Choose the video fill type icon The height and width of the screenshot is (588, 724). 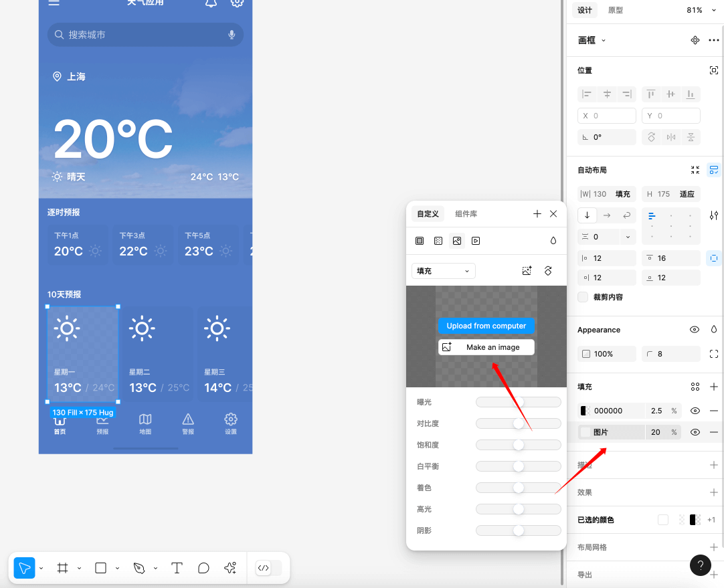(476, 241)
